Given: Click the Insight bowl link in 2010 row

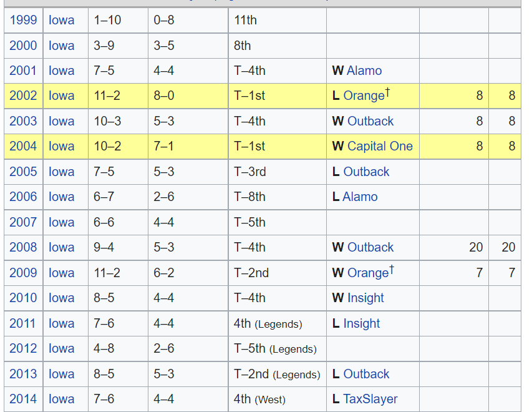Looking at the screenshot, I should pos(365,298).
